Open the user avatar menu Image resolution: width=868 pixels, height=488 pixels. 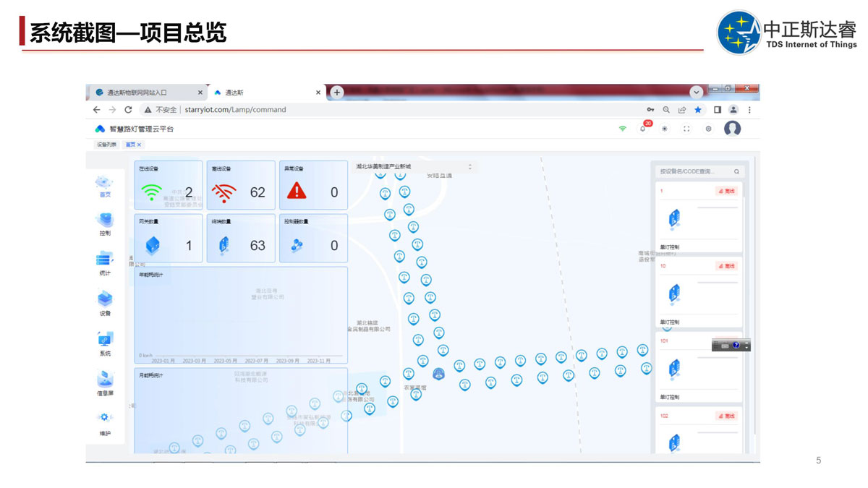pos(733,129)
